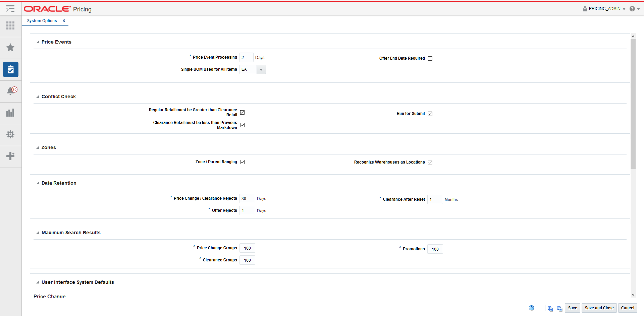This screenshot has width=644, height=316.
Task: Click the PRICING_ADMIN user icon
Action: [585, 9]
